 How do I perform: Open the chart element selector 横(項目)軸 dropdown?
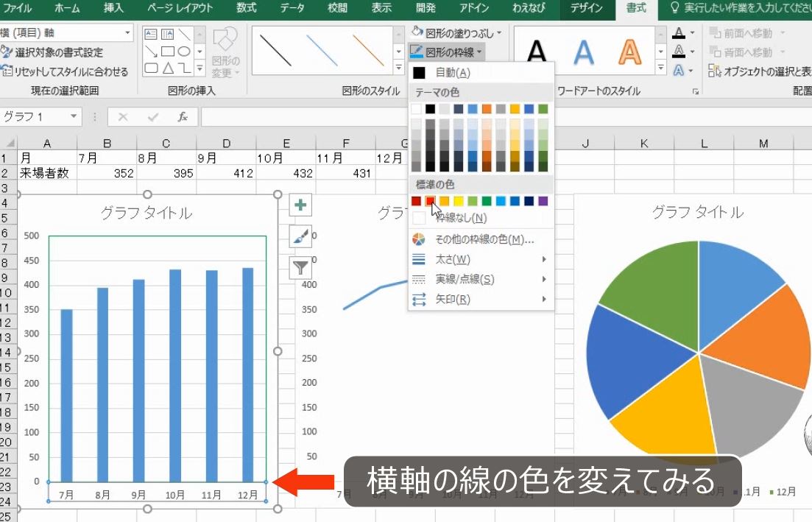point(127,33)
